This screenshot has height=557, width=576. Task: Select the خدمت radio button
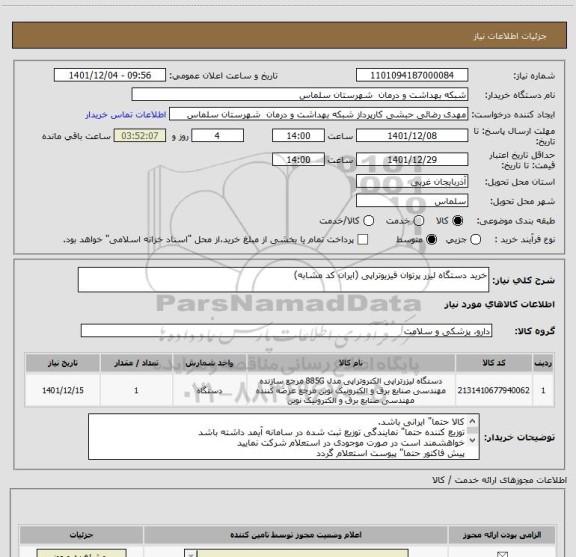coord(419,221)
